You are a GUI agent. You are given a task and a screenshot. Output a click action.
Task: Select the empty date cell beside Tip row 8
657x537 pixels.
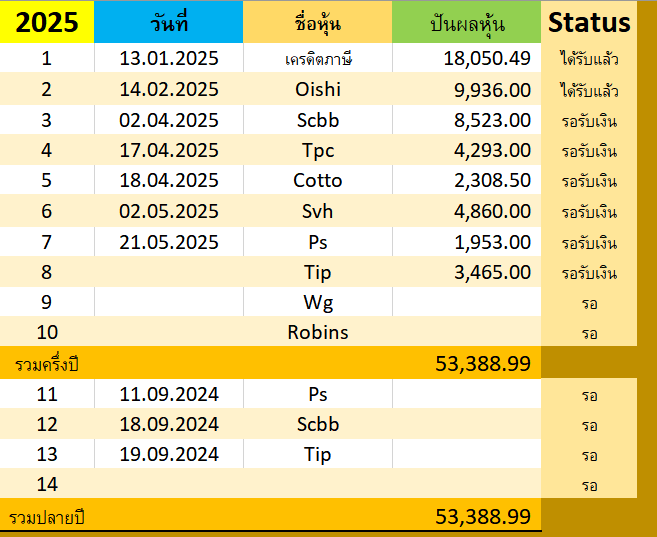tap(168, 272)
